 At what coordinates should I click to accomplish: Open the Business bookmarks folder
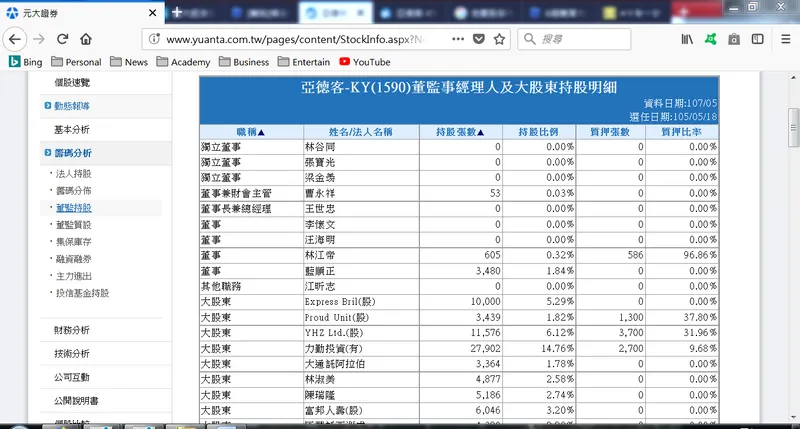tap(244, 62)
